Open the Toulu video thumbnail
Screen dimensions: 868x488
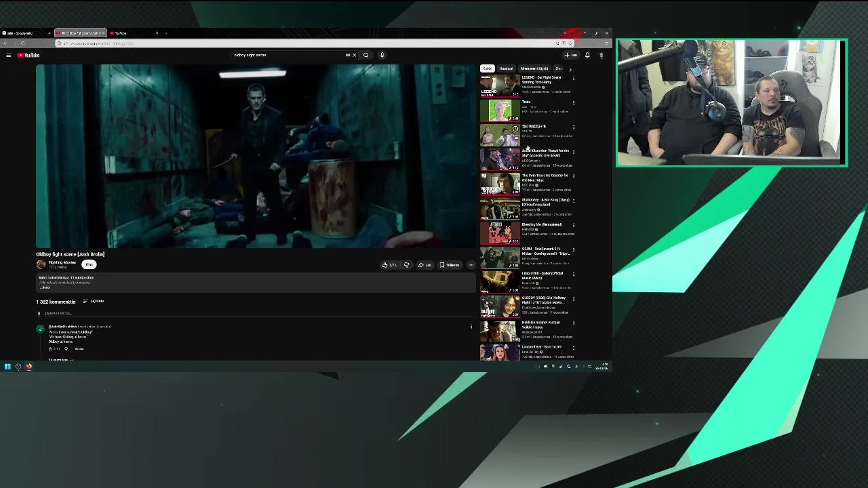tap(500, 110)
